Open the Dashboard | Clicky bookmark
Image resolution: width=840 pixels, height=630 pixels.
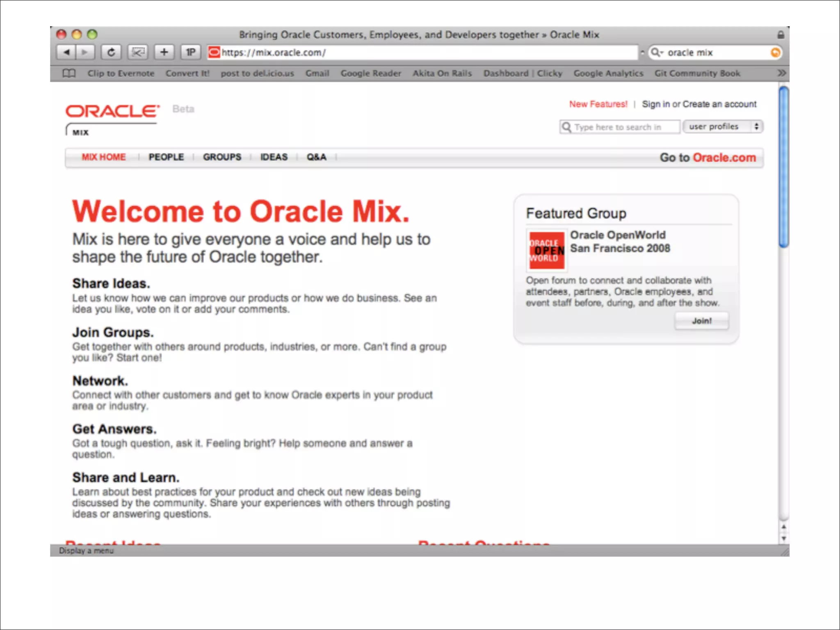click(523, 73)
